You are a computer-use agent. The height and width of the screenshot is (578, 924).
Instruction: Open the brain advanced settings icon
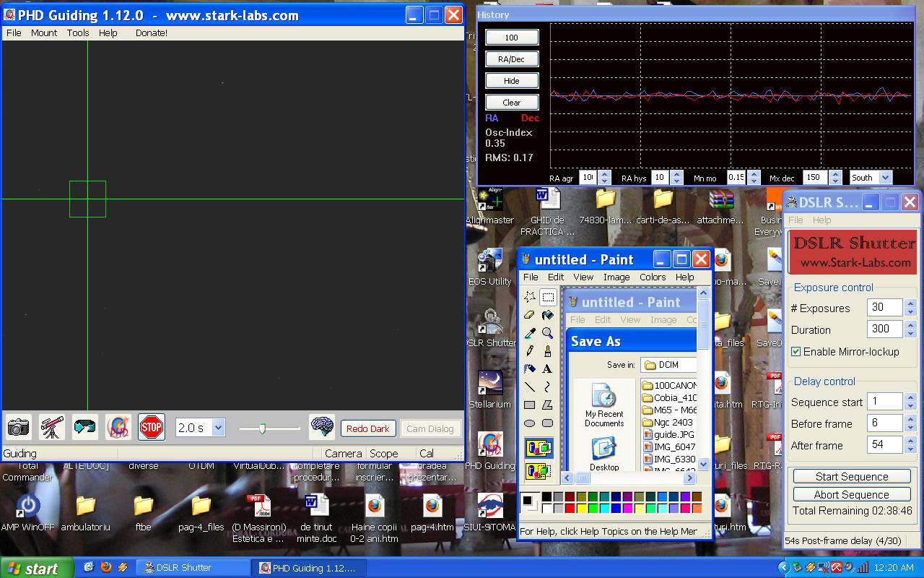[x=322, y=428]
